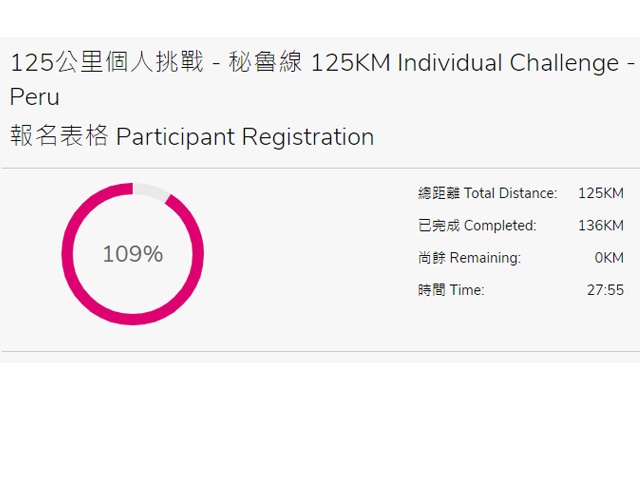Screen dimensions: 640x480
Task: Click the 27:55 time value
Action: pos(605,290)
